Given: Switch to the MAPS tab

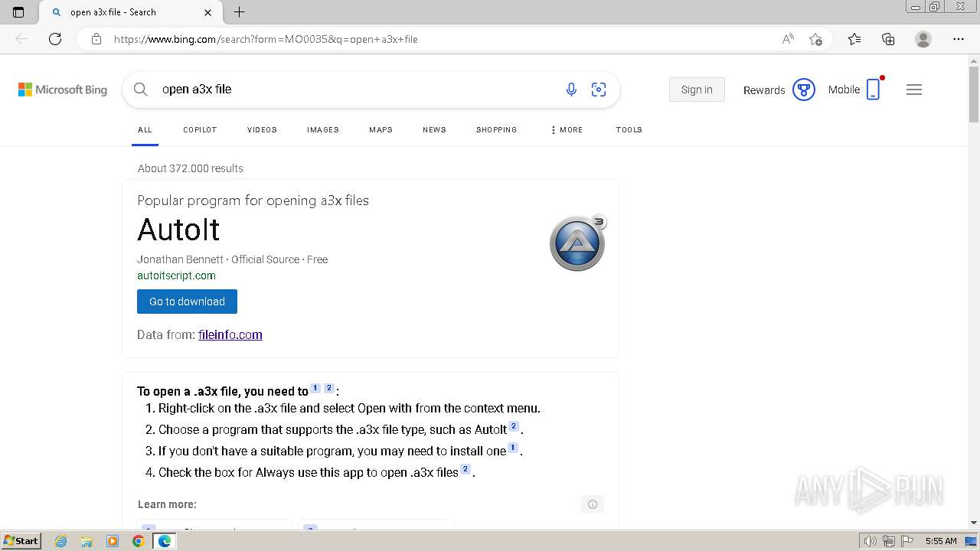Looking at the screenshot, I should [x=381, y=130].
